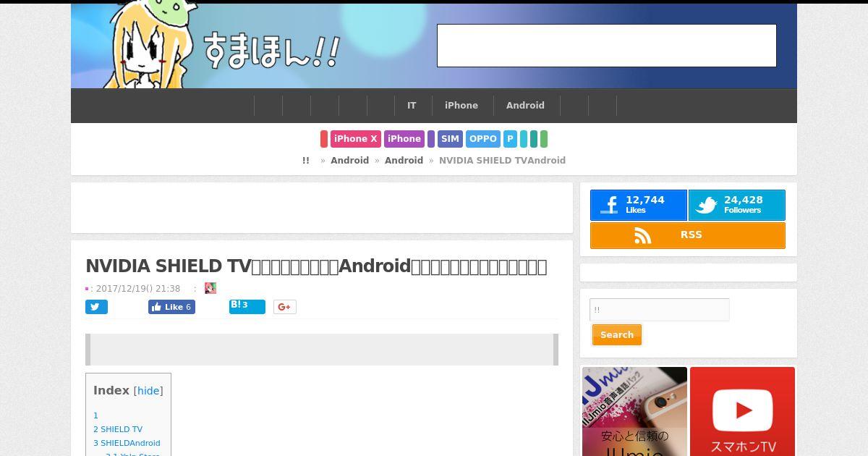Click the orange Search button
This screenshot has width=868, height=456.
click(x=617, y=335)
